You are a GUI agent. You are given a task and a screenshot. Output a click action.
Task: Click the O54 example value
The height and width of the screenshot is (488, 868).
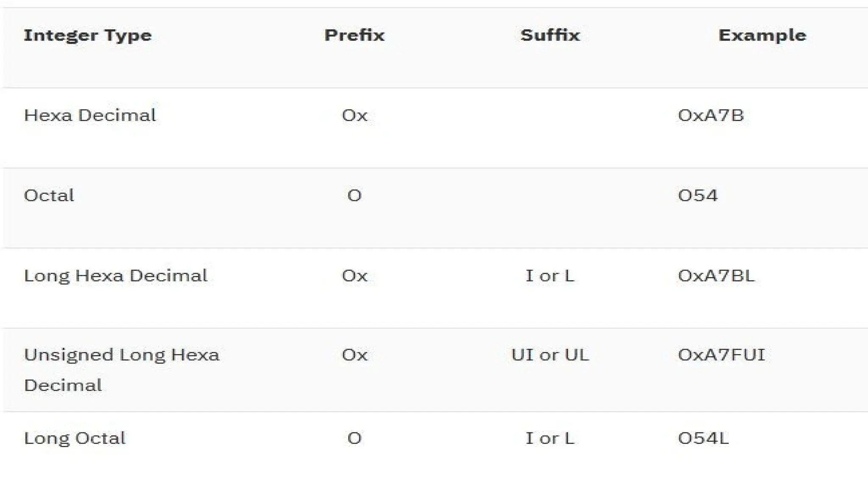tap(698, 195)
